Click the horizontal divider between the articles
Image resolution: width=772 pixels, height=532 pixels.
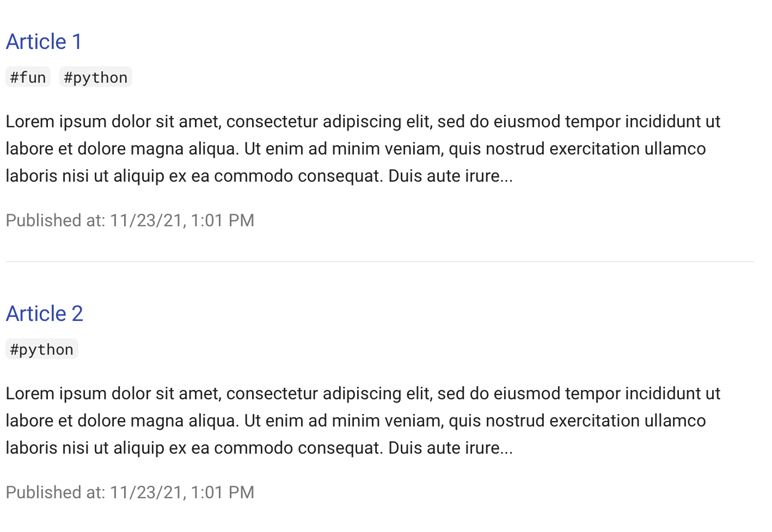[x=380, y=262]
